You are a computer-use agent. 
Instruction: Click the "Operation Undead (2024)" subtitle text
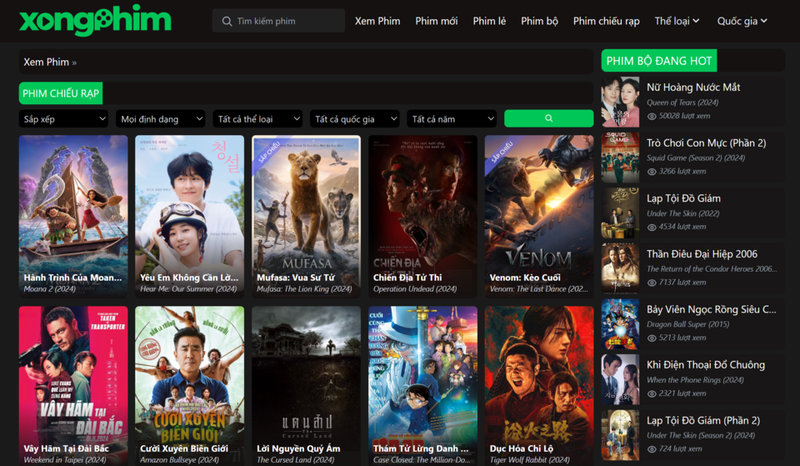coord(415,289)
